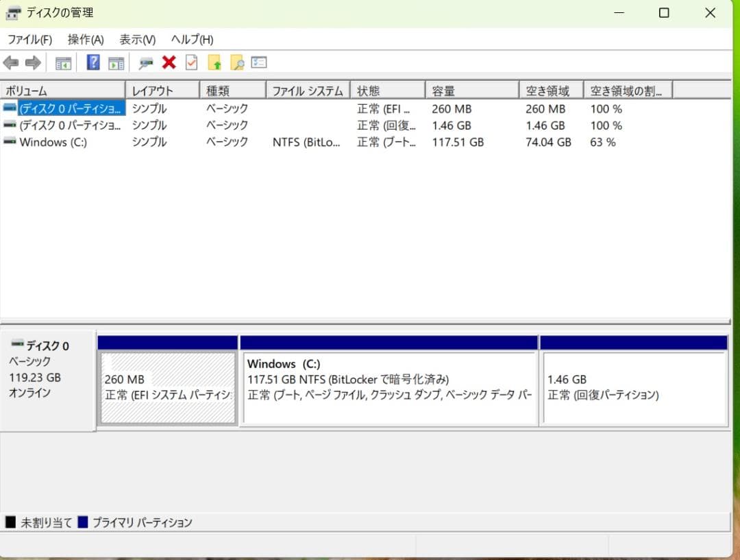
Task: Click the 63 % free percentage cell
Action: pyautogui.click(x=603, y=142)
